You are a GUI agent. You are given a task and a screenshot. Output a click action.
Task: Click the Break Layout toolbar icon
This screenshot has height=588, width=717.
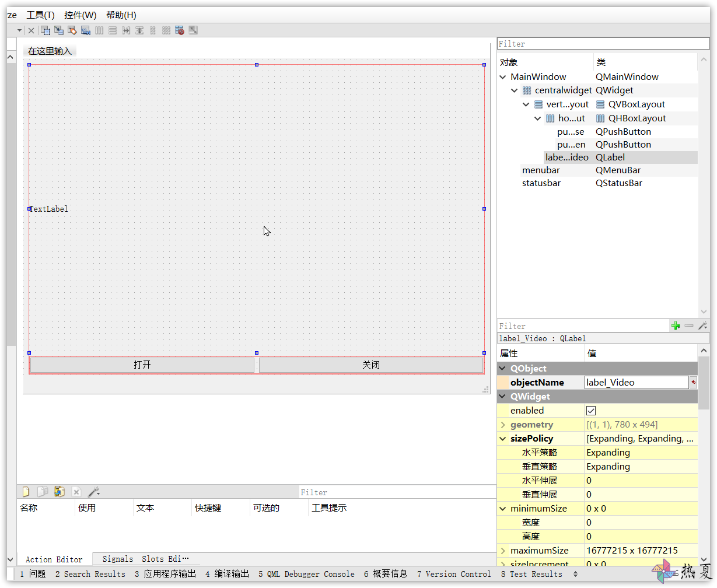[x=180, y=30]
